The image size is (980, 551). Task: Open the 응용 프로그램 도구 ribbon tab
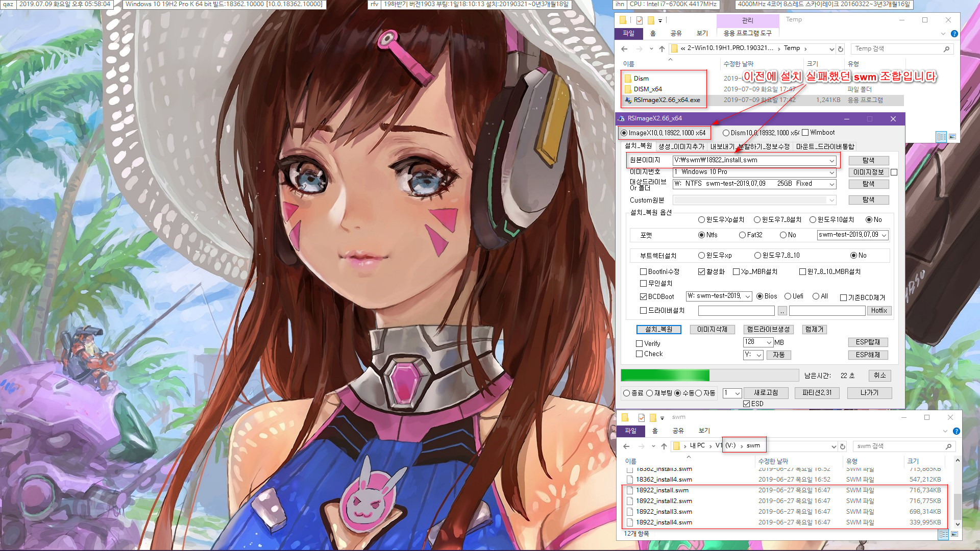[748, 33]
